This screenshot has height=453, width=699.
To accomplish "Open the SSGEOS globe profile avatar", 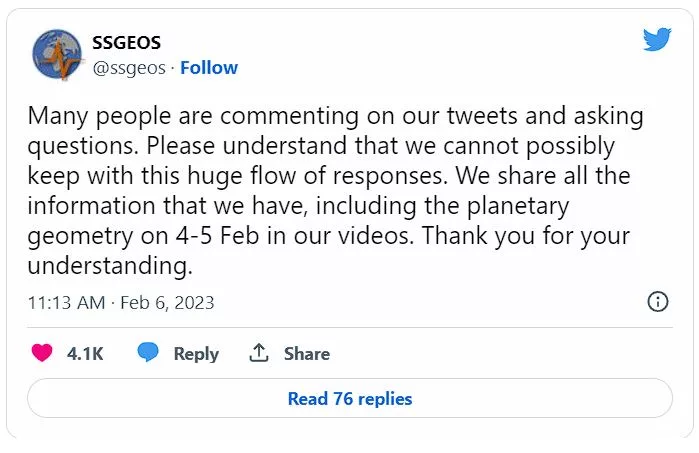I will [58, 54].
